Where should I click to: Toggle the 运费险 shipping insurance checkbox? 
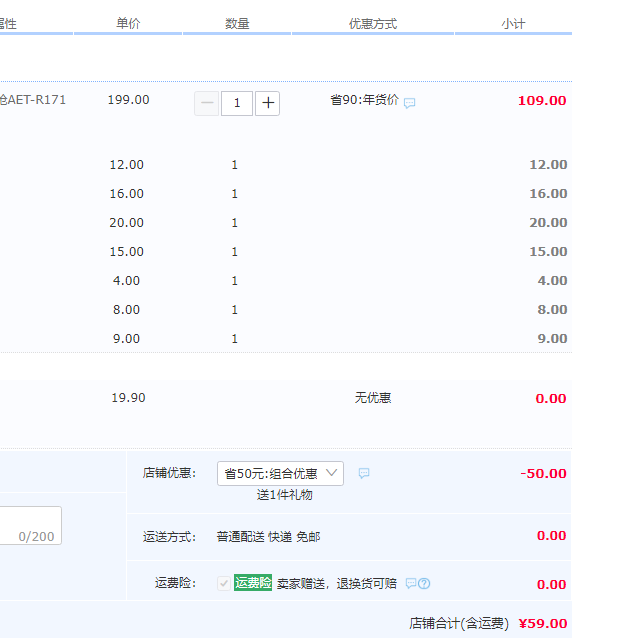point(223,584)
